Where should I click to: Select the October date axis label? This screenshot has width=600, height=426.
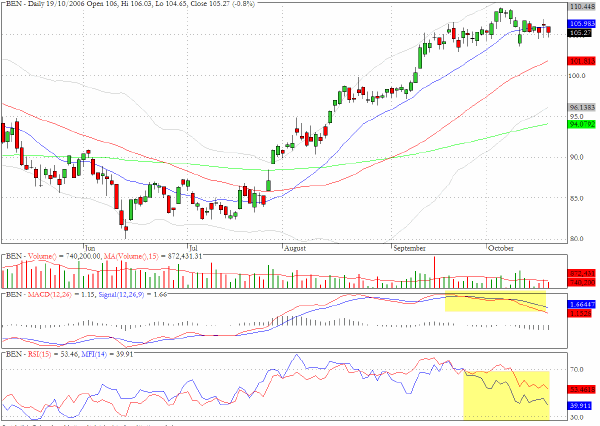pos(501,248)
